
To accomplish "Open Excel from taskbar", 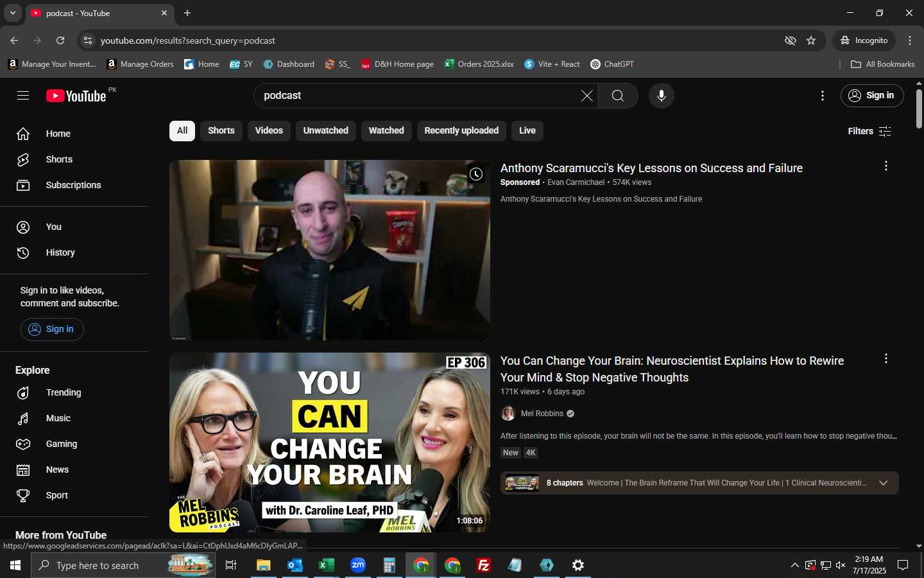I will (x=326, y=565).
